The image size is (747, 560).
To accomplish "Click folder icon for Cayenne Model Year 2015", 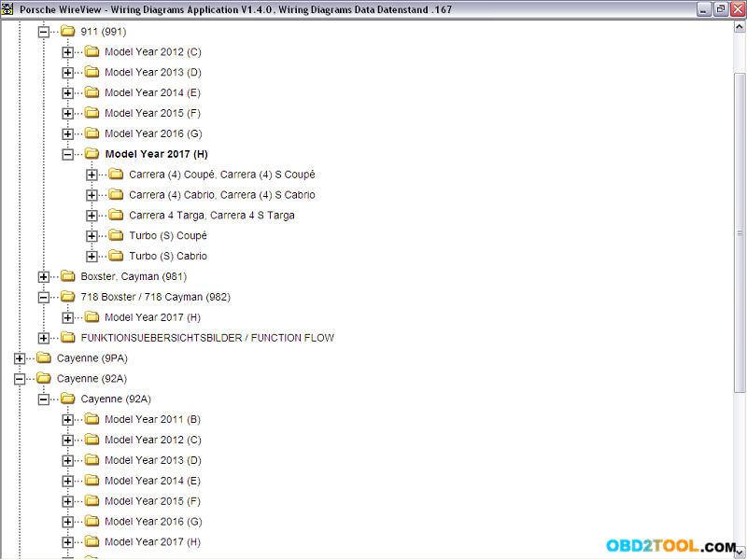I will point(92,501).
